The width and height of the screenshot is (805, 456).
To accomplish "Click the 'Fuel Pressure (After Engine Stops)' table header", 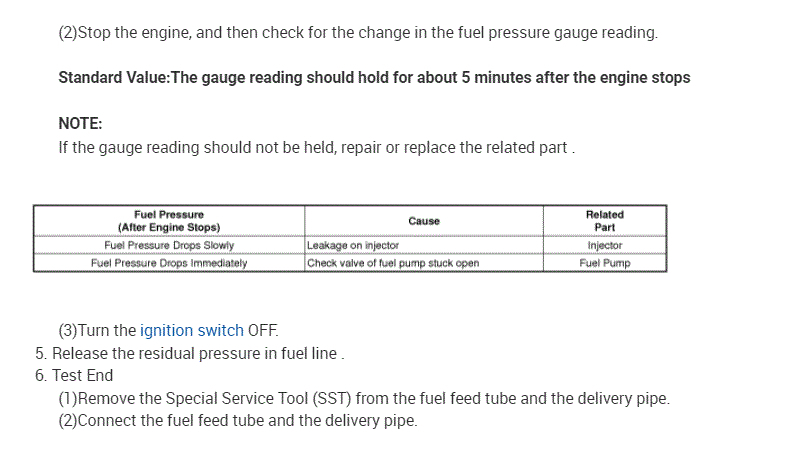I will point(169,221).
